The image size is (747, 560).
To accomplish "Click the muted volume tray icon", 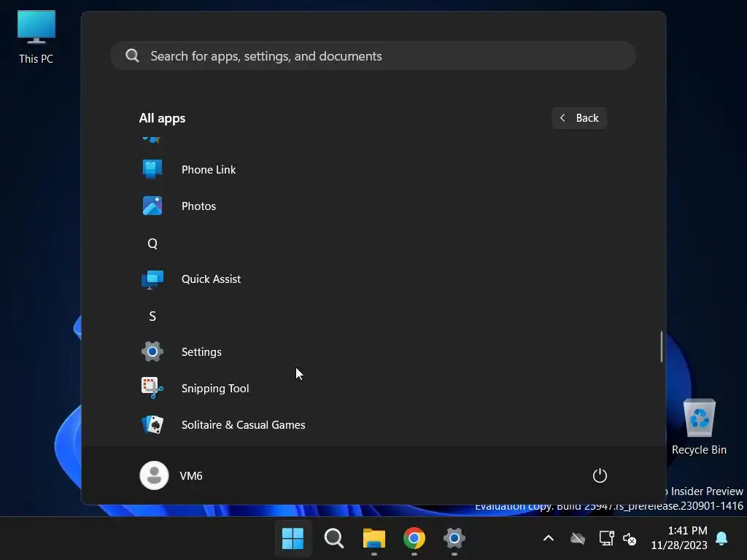I will point(630,539).
